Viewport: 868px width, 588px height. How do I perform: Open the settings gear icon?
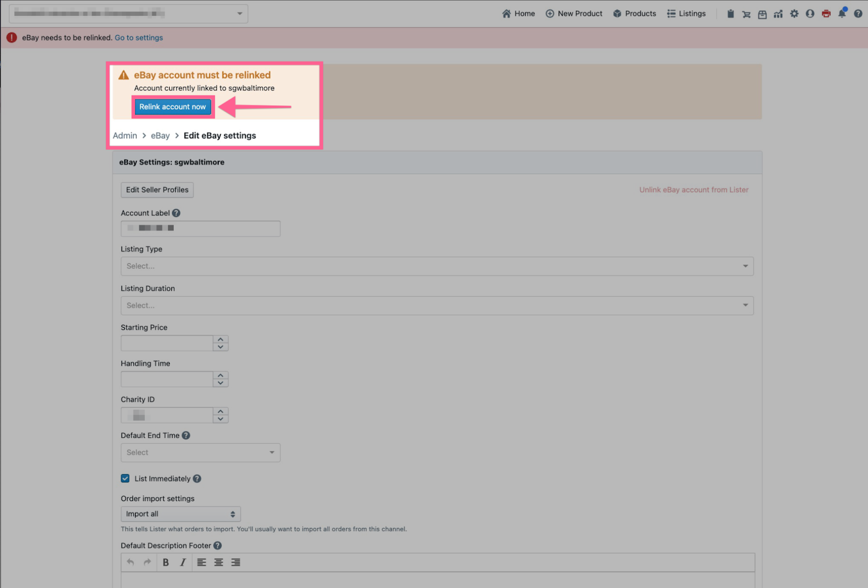[794, 14]
